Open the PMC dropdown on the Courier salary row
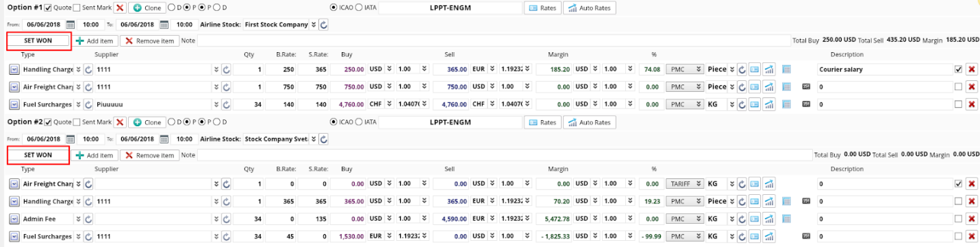 click(x=685, y=69)
